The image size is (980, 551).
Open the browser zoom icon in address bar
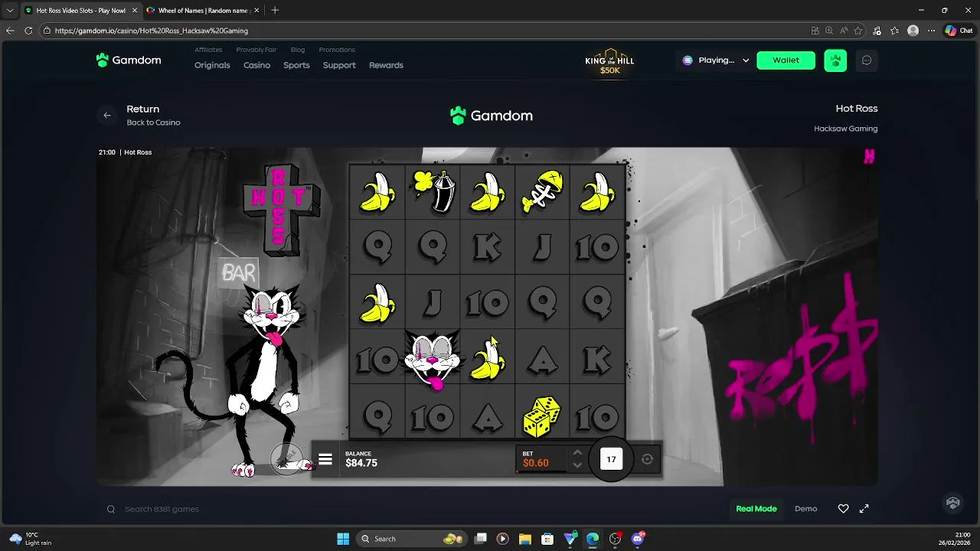click(x=829, y=31)
